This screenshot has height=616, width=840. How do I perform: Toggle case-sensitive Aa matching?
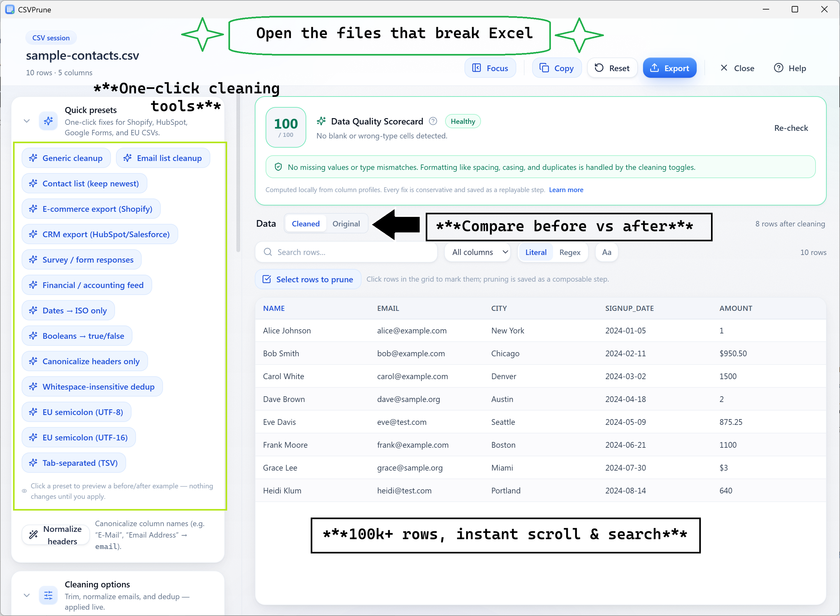[606, 252]
